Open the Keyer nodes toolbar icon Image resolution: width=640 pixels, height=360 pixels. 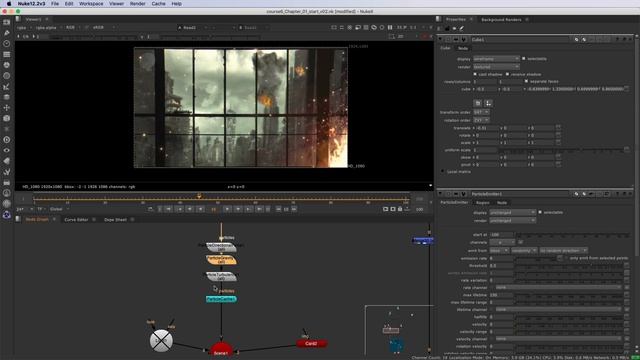7,86
